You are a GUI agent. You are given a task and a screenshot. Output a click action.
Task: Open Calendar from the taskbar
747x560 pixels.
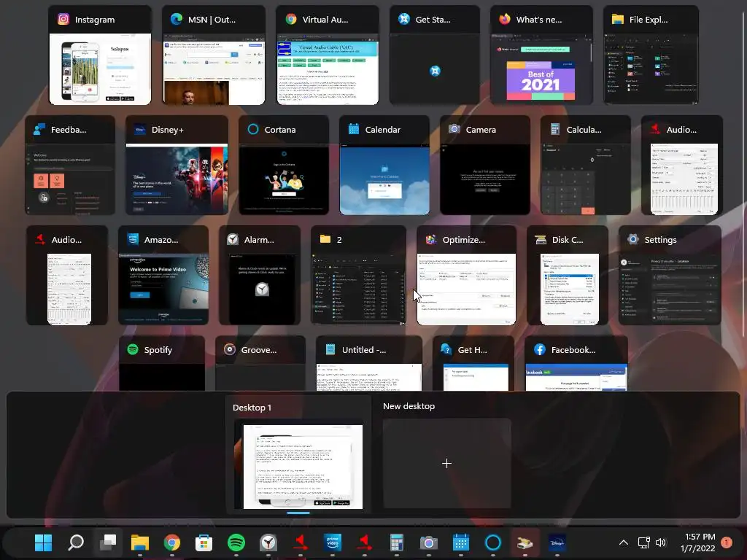[x=461, y=542]
